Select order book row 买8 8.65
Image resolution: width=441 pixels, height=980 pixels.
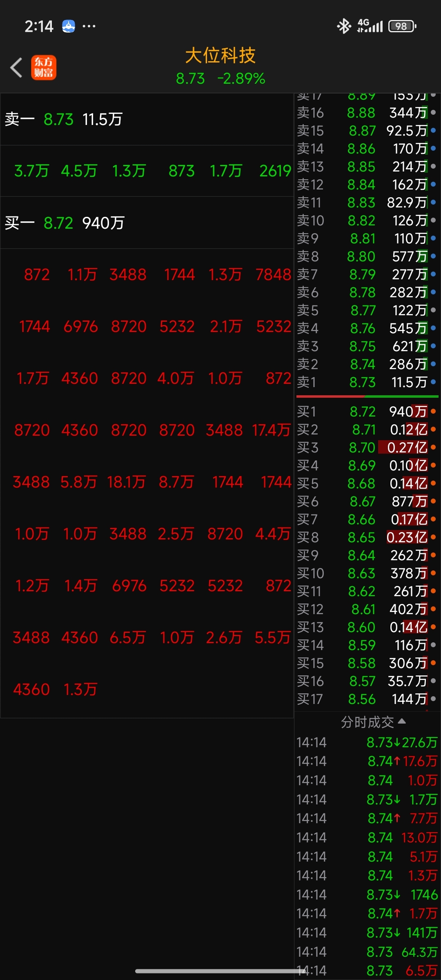pos(367,537)
